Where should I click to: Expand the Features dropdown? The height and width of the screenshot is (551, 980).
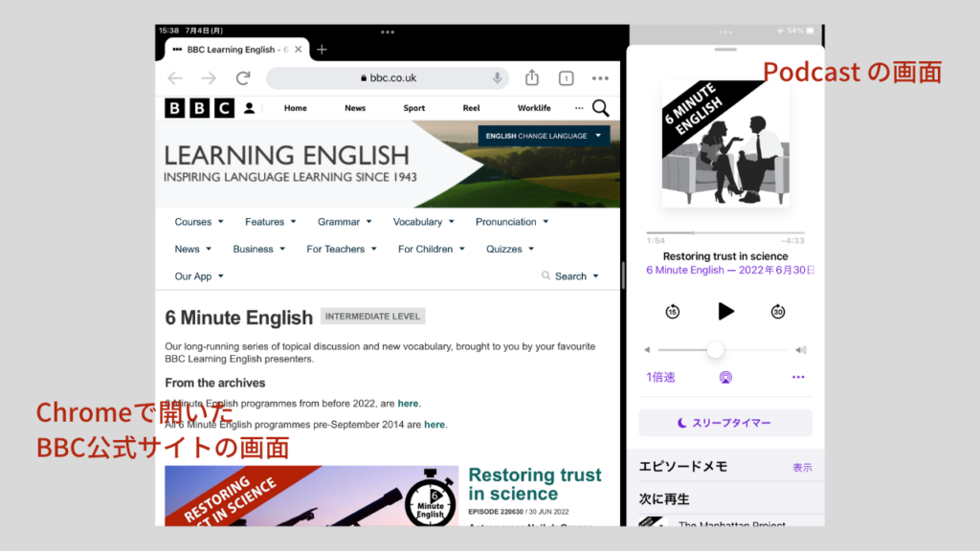click(x=271, y=222)
